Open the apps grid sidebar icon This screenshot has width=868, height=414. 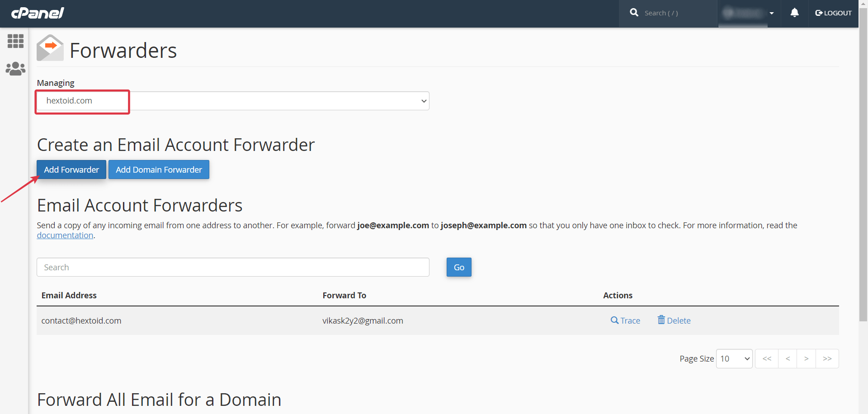point(15,41)
